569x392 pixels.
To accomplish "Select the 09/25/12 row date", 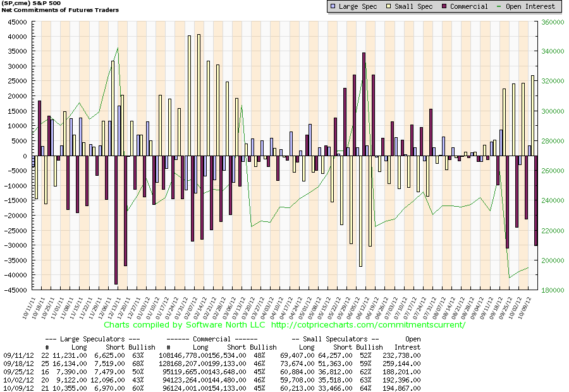I will pos(18,372).
